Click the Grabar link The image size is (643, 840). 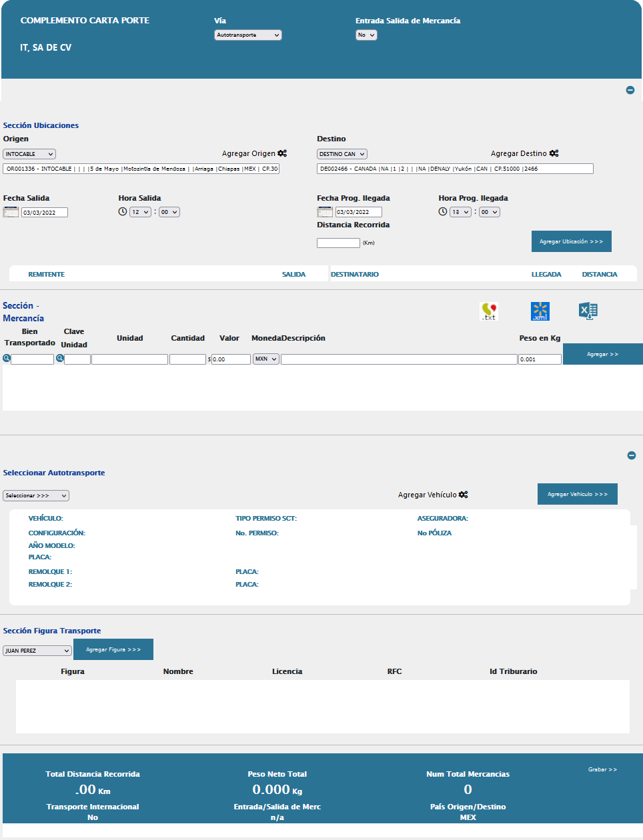click(602, 769)
